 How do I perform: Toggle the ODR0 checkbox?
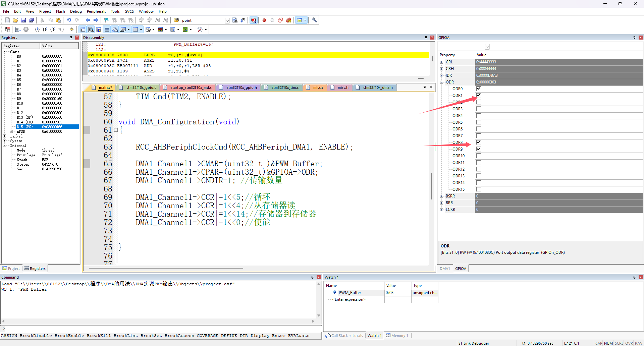(479, 89)
